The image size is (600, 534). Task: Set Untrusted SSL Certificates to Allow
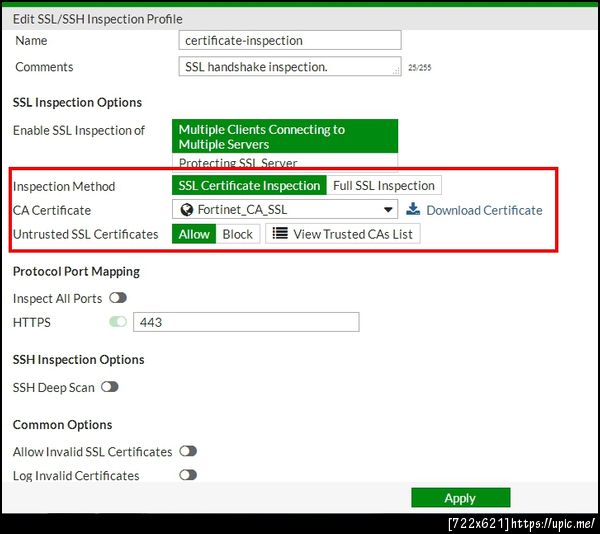(x=194, y=234)
